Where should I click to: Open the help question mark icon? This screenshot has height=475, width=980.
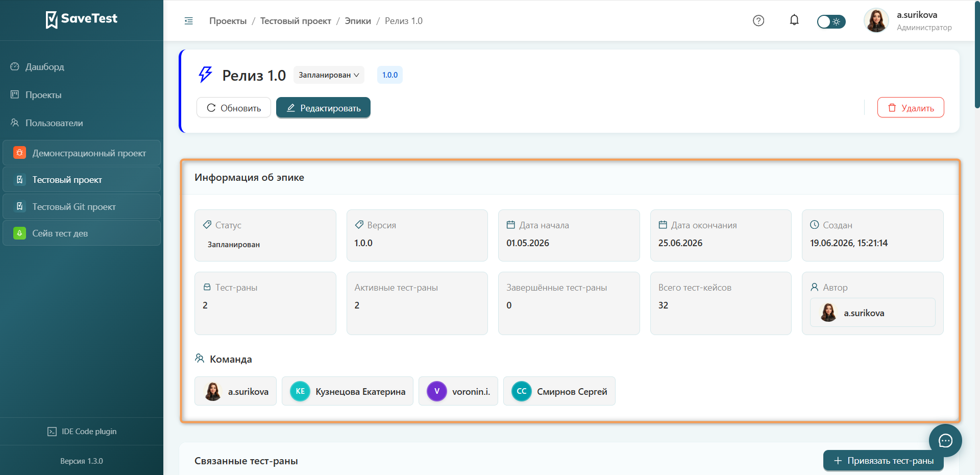tap(758, 21)
